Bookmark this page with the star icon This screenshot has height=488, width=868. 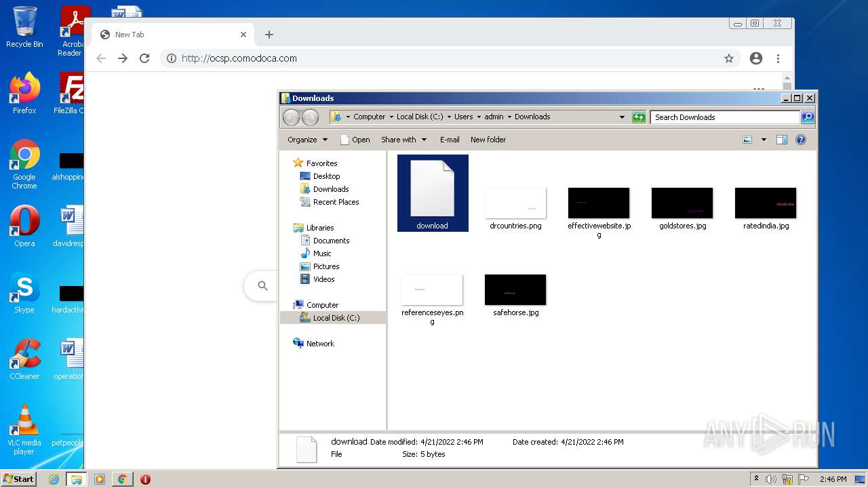coord(729,58)
